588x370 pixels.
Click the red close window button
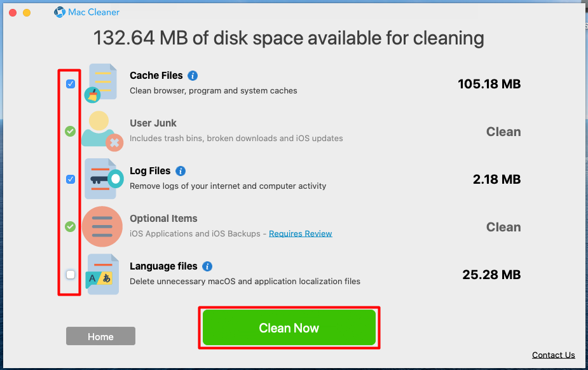click(x=13, y=13)
